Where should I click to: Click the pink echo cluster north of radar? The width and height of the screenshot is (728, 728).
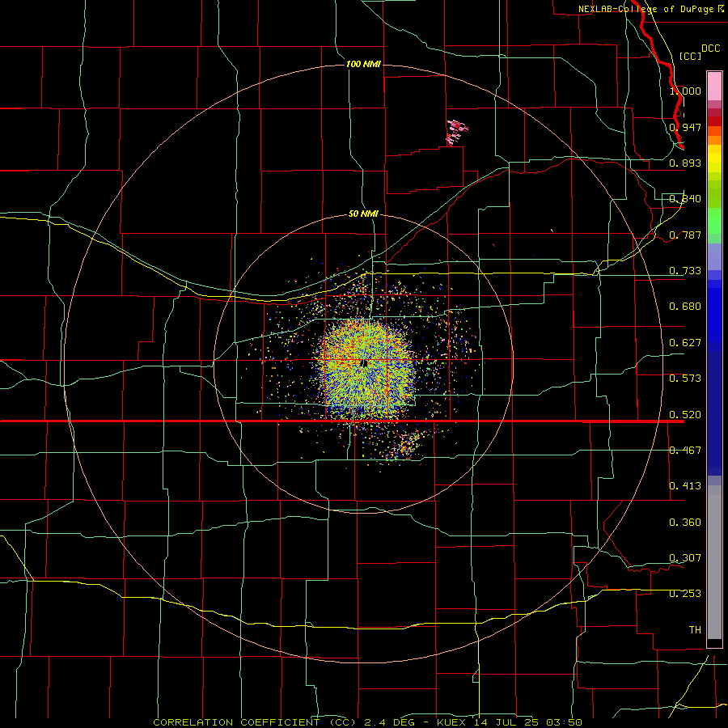pyautogui.click(x=457, y=132)
